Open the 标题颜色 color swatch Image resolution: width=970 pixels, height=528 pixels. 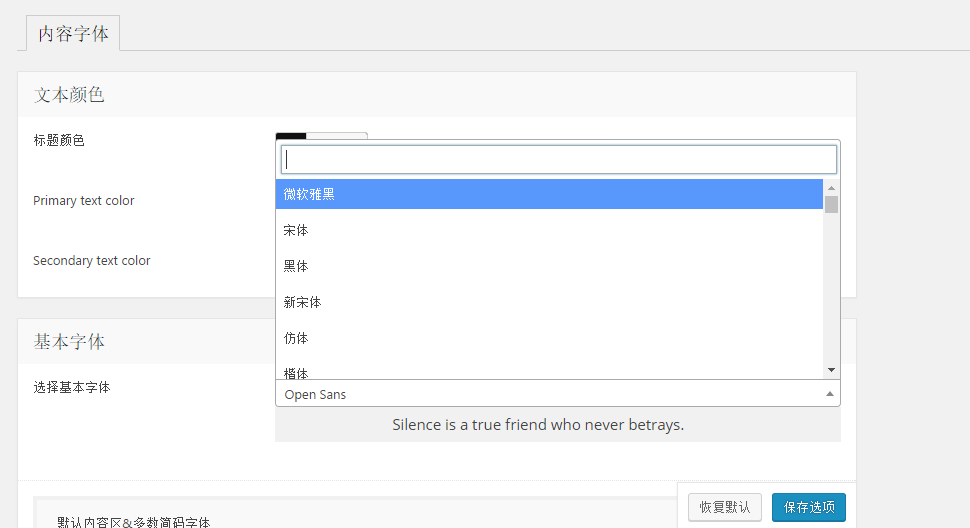[291, 135]
